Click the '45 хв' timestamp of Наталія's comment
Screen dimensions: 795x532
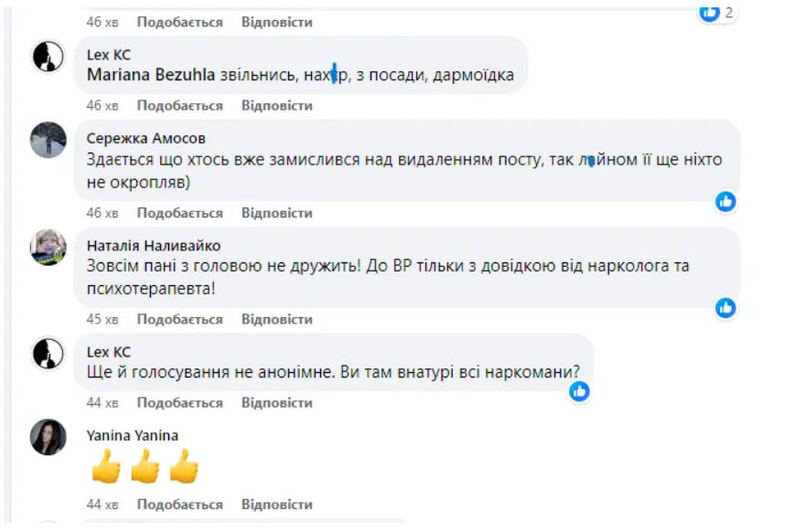[x=102, y=320]
